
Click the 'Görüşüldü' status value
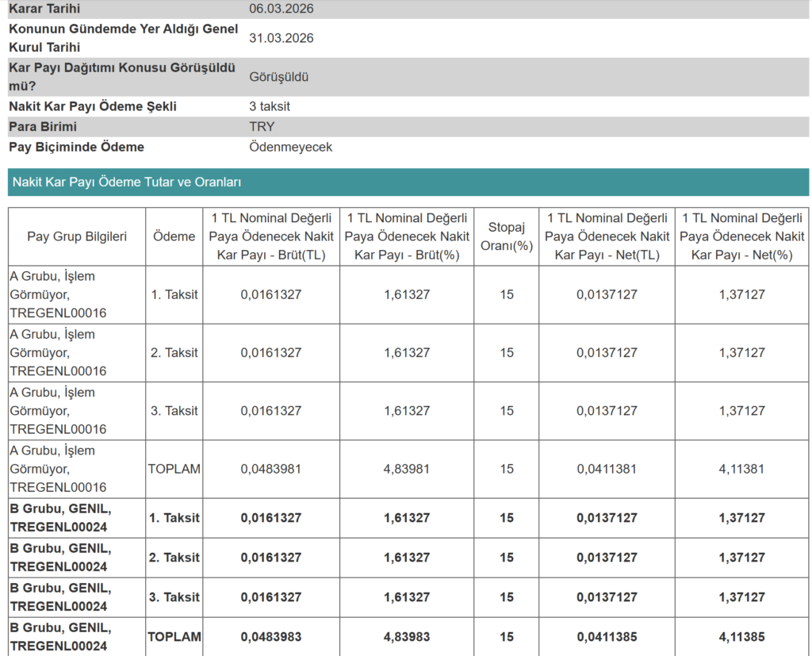278,77
